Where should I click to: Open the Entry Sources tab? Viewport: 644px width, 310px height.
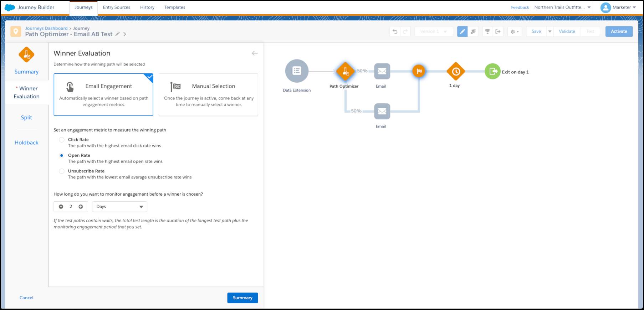[116, 7]
